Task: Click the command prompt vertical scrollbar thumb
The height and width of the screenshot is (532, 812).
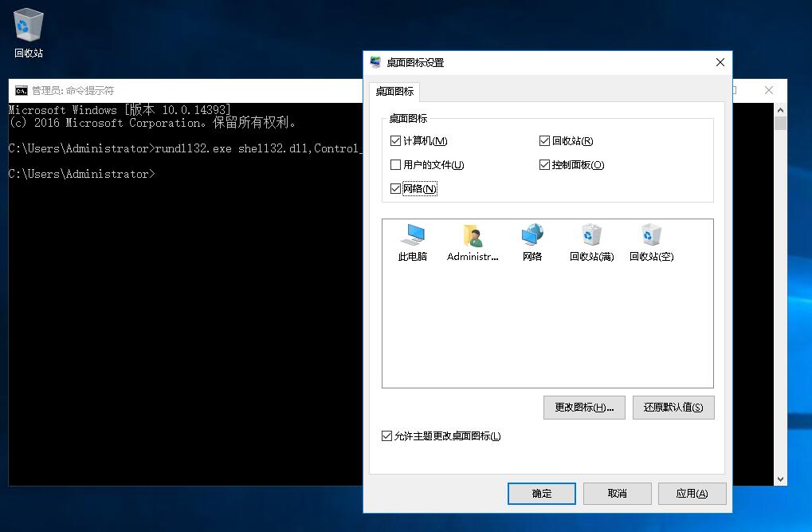Action: (x=780, y=124)
